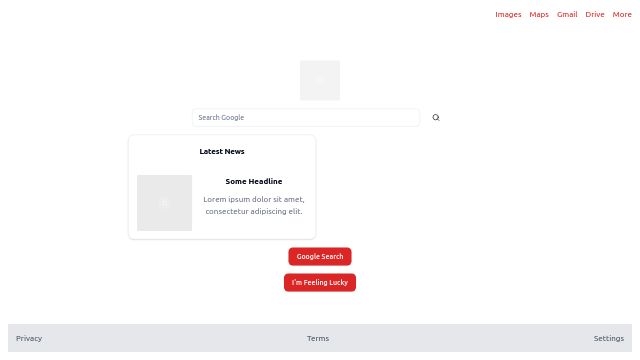Click the Some Headline title

[253, 181]
